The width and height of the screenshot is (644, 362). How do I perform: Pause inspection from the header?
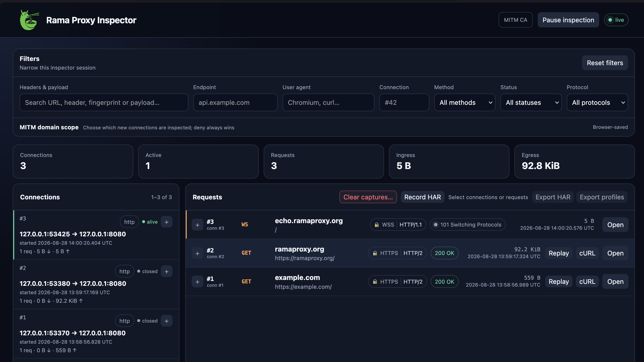[x=568, y=20]
